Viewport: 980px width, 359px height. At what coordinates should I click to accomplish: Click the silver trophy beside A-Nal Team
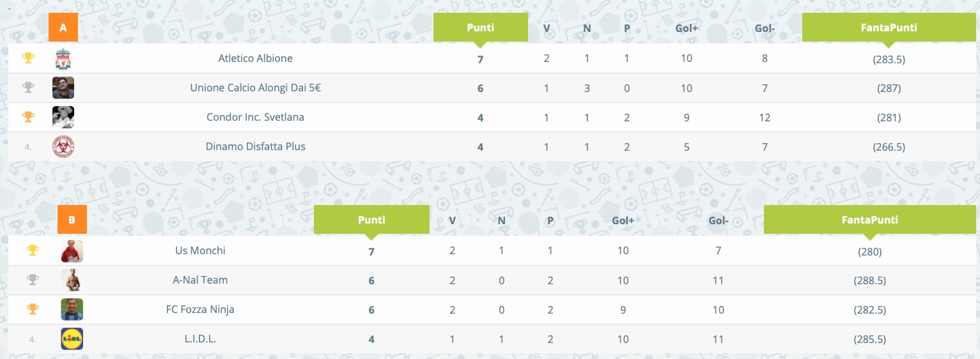(33, 280)
